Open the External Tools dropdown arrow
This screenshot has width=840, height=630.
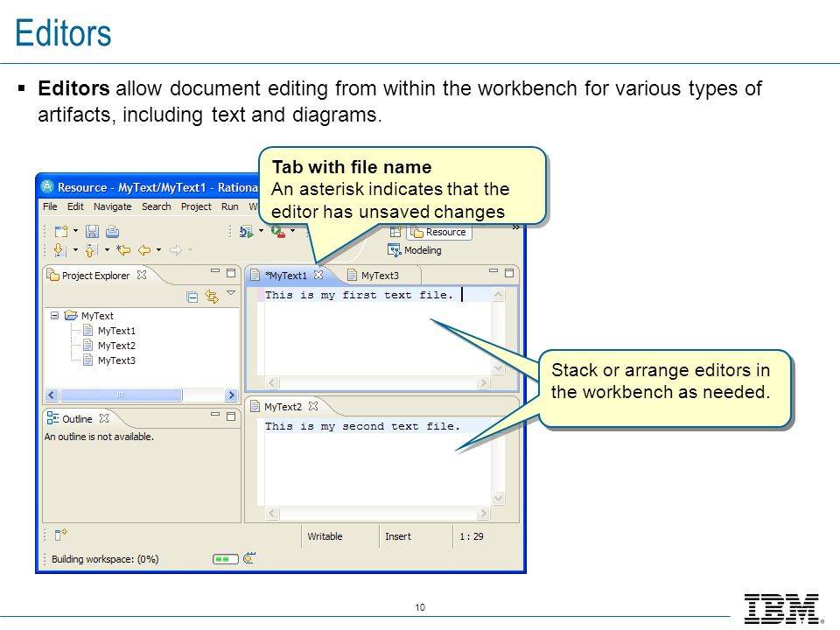[x=292, y=231]
